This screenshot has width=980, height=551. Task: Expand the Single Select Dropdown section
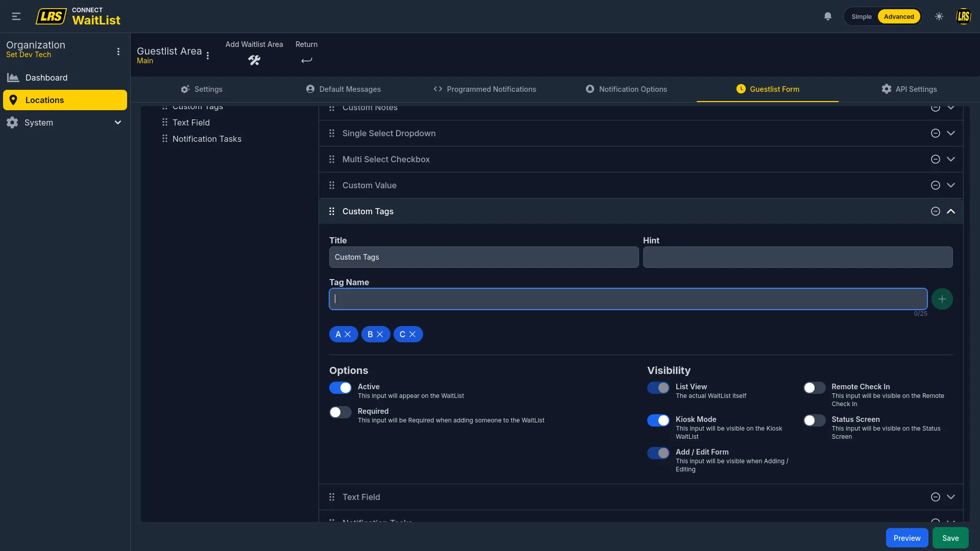click(x=951, y=133)
